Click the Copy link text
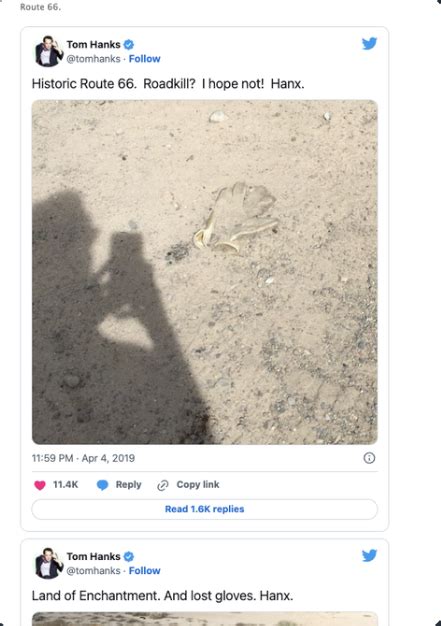The height and width of the screenshot is (626, 441). pyautogui.click(x=198, y=484)
